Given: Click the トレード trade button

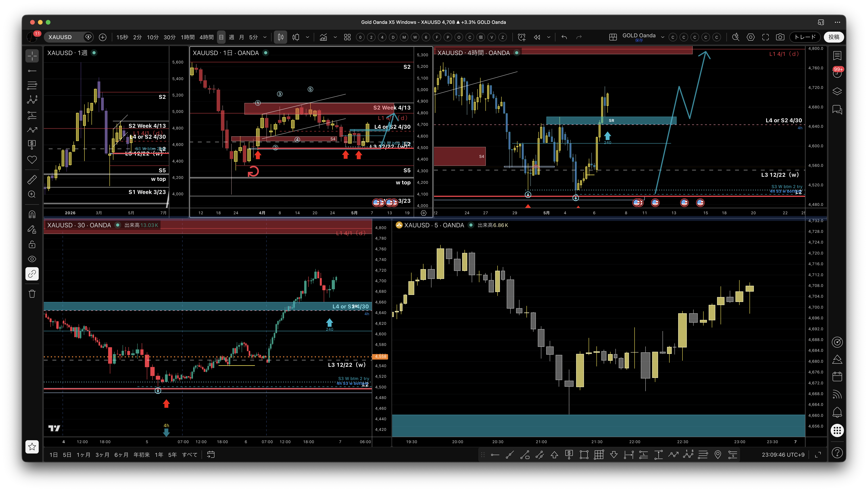Looking at the screenshot, I should click(805, 37).
